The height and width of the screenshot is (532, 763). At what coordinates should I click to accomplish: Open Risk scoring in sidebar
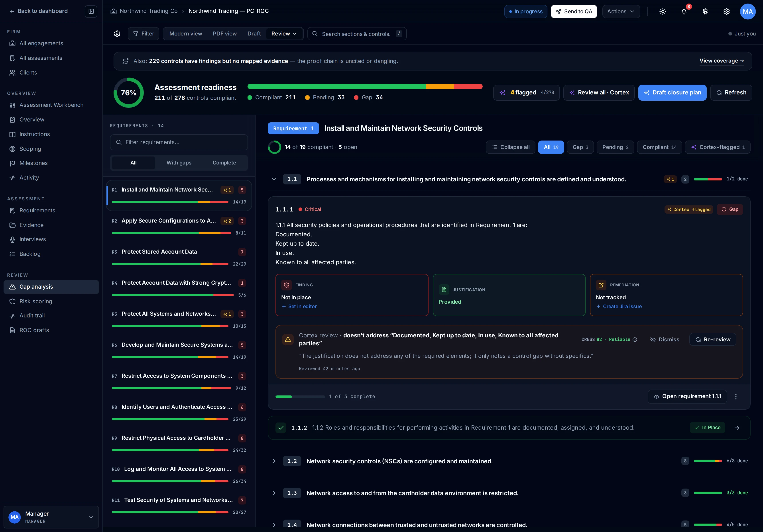coord(51,301)
